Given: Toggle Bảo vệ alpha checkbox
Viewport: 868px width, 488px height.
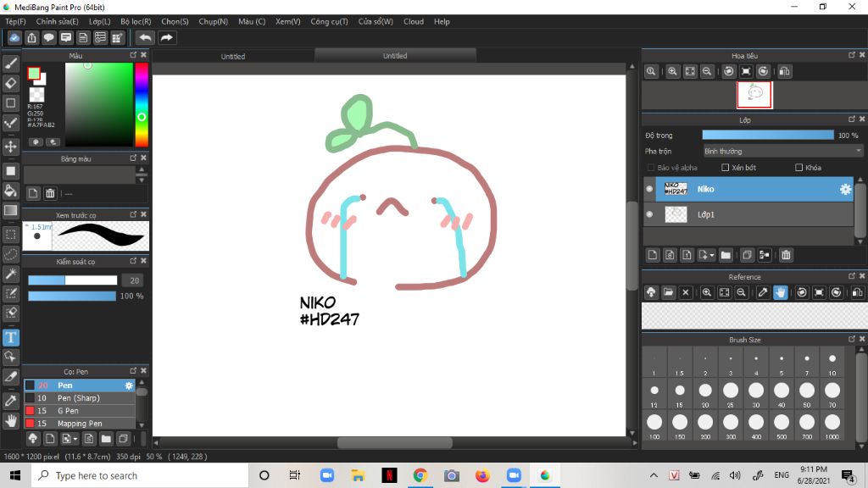Looking at the screenshot, I should point(651,168).
